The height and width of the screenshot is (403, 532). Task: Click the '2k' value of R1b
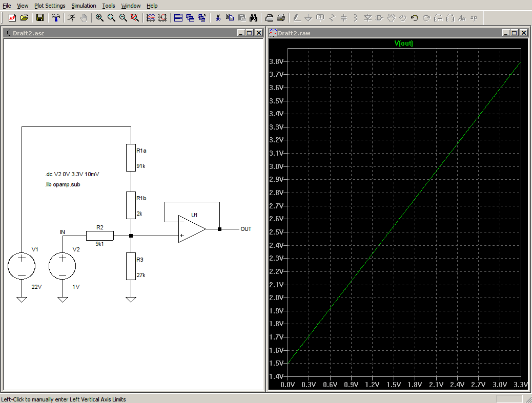coord(139,214)
